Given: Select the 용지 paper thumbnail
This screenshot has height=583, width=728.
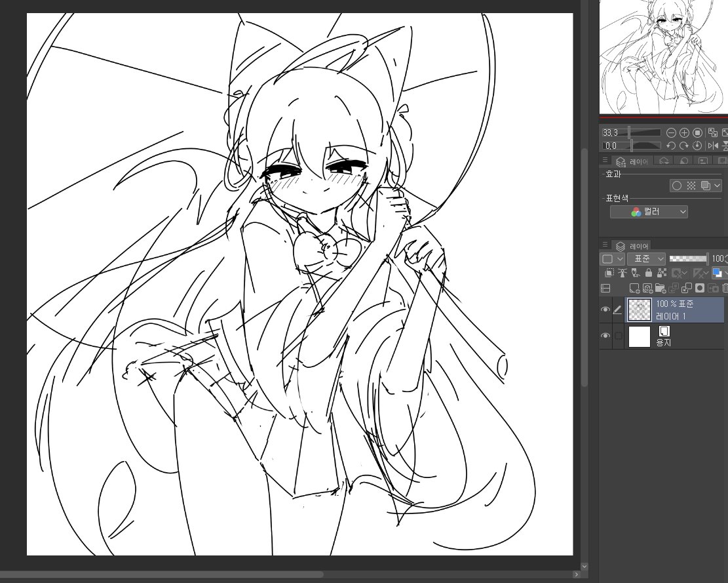Looking at the screenshot, I should 640,336.
